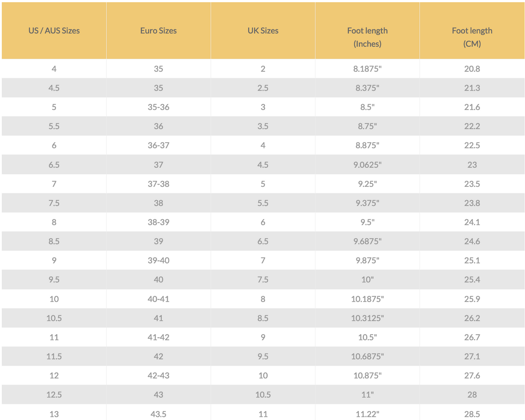Viewport: 525px width, 420px height.
Task: Select the Euro size 35-36 cell
Action: (158, 107)
